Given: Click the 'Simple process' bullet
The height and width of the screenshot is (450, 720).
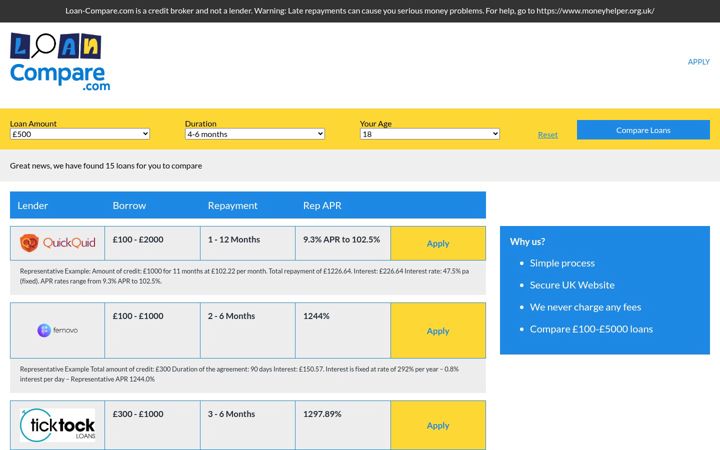Looking at the screenshot, I should coord(562,263).
